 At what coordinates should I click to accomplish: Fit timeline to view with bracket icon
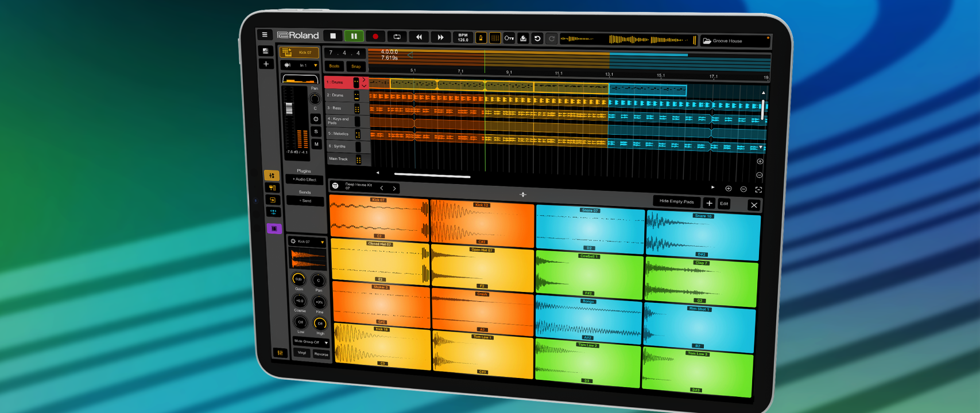(x=758, y=189)
